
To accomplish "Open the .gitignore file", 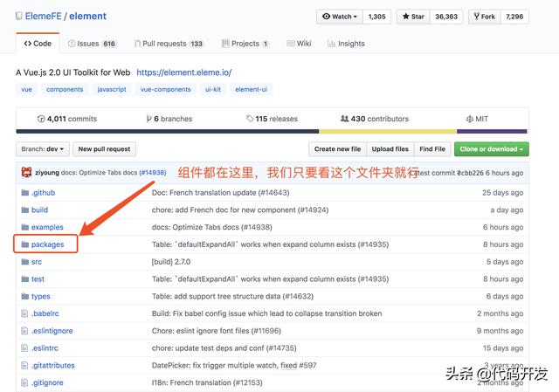I will (x=47, y=382).
